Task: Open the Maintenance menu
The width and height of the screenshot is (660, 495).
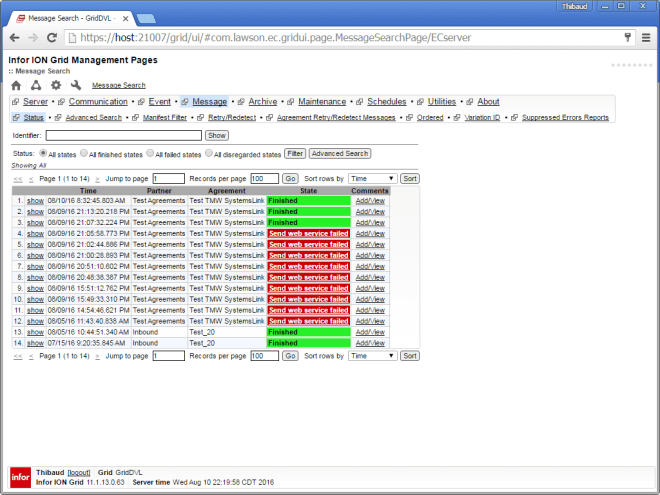Action: [322, 102]
